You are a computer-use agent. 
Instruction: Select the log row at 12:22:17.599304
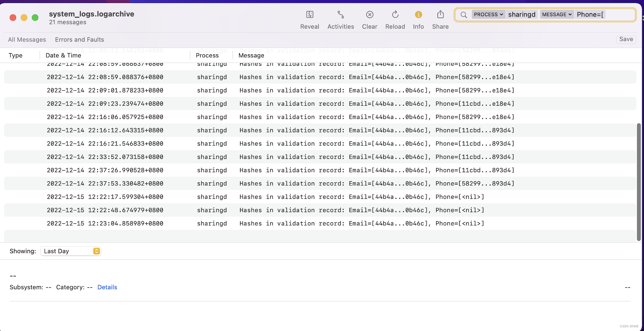point(320,197)
